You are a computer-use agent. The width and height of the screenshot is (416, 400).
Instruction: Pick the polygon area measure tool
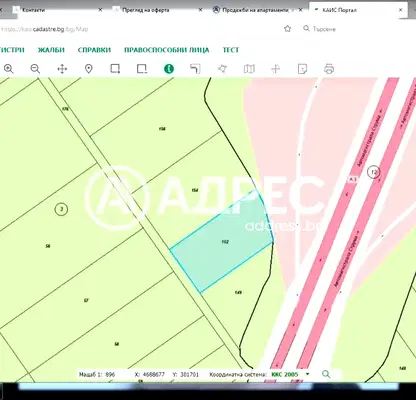[222, 69]
